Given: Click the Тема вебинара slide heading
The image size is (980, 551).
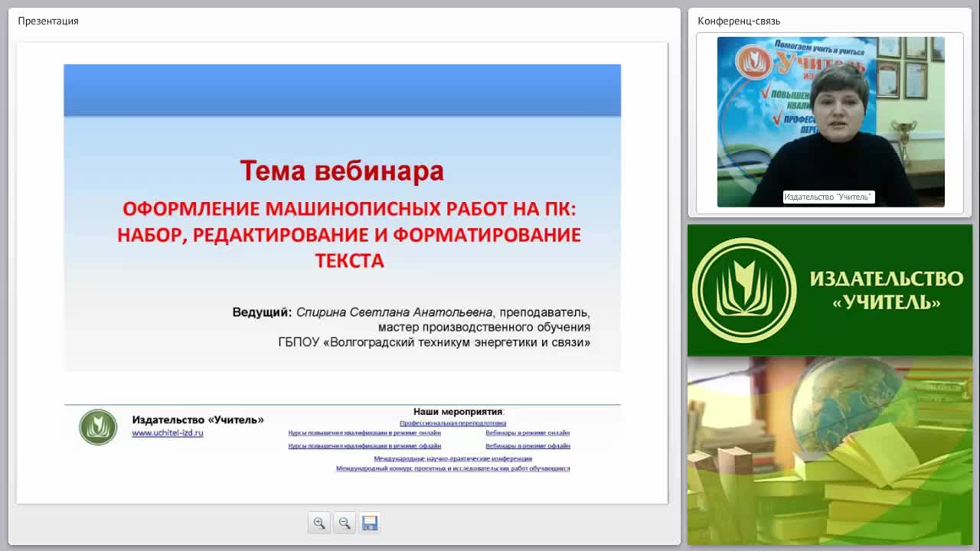Looking at the screenshot, I should [x=342, y=171].
